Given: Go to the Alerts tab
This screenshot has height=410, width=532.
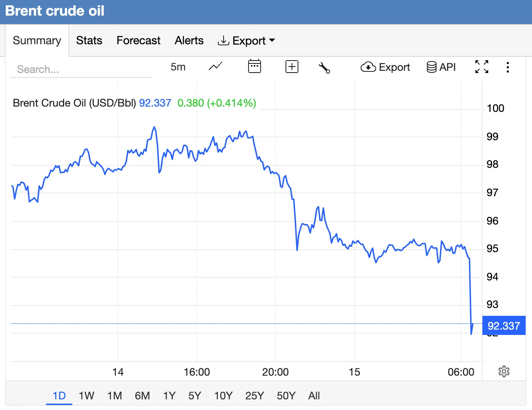Looking at the screenshot, I should click(189, 40).
